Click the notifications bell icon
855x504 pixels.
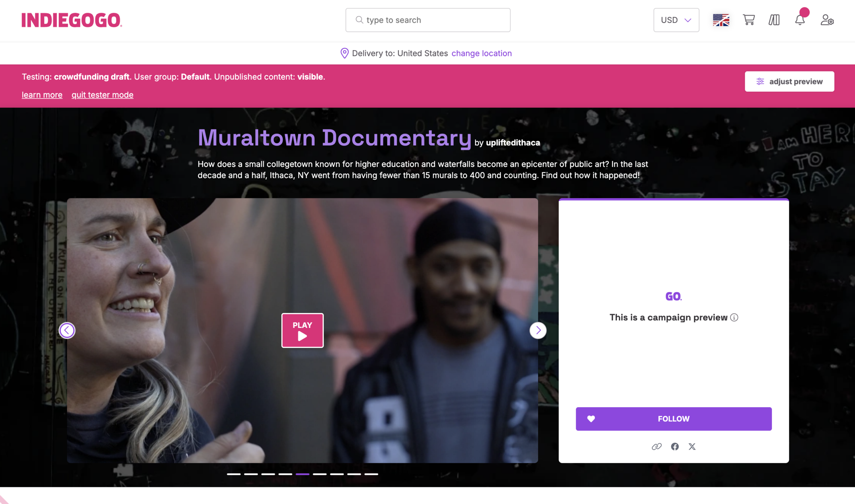[800, 20]
